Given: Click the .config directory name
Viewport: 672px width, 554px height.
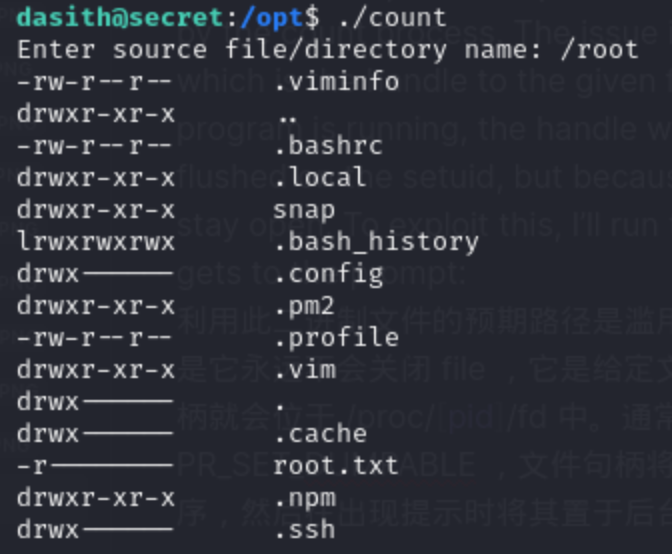Looking at the screenshot, I should (x=328, y=273).
